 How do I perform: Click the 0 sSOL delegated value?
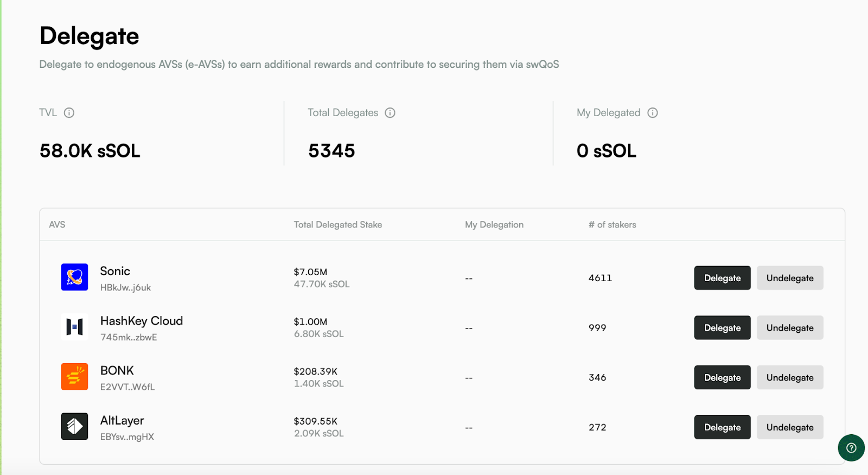click(x=607, y=151)
